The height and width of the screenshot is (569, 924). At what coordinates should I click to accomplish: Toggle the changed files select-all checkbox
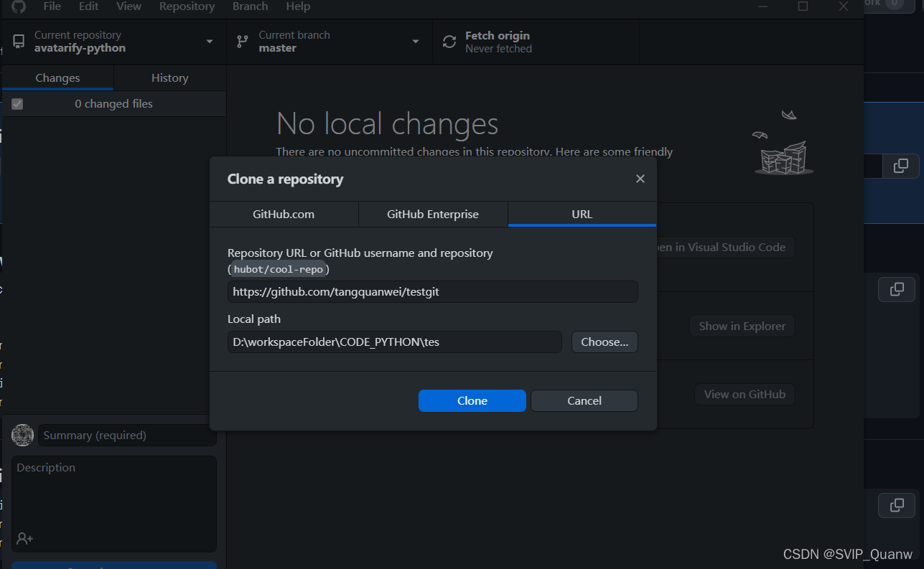click(17, 104)
